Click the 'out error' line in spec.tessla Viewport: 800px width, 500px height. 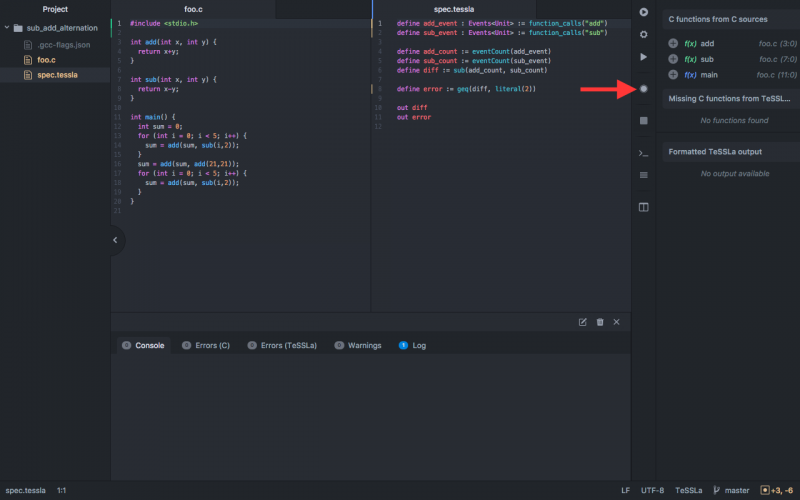click(414, 117)
